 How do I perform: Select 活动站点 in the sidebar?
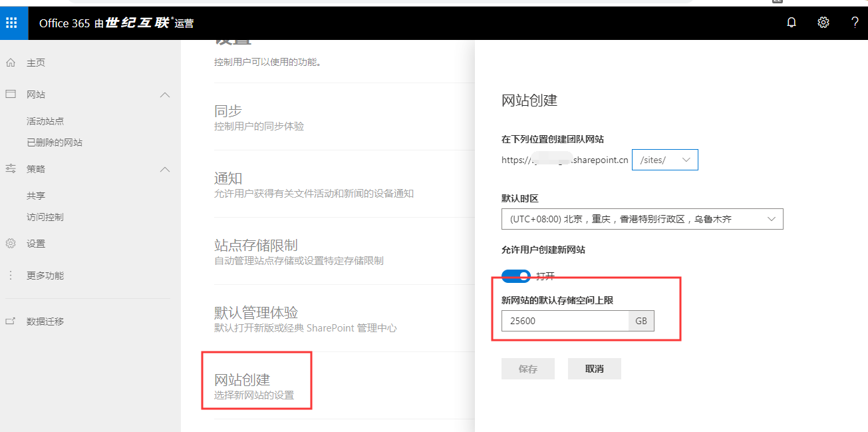(x=45, y=121)
